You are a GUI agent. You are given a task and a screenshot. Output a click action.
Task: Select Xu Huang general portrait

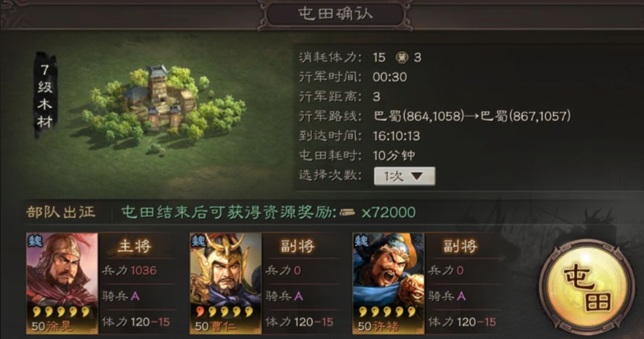click(62, 283)
